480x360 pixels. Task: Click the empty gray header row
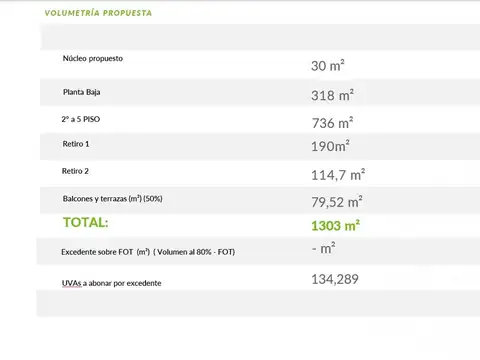click(x=260, y=37)
